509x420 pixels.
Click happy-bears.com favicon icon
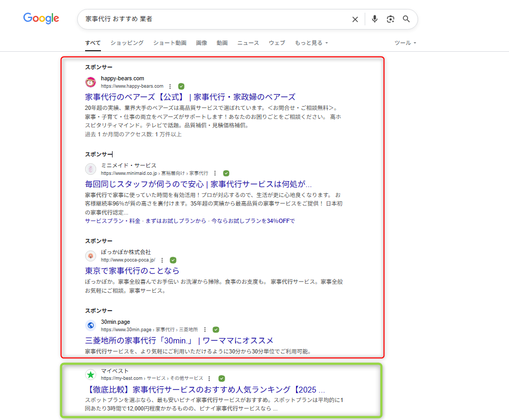pyautogui.click(x=90, y=82)
